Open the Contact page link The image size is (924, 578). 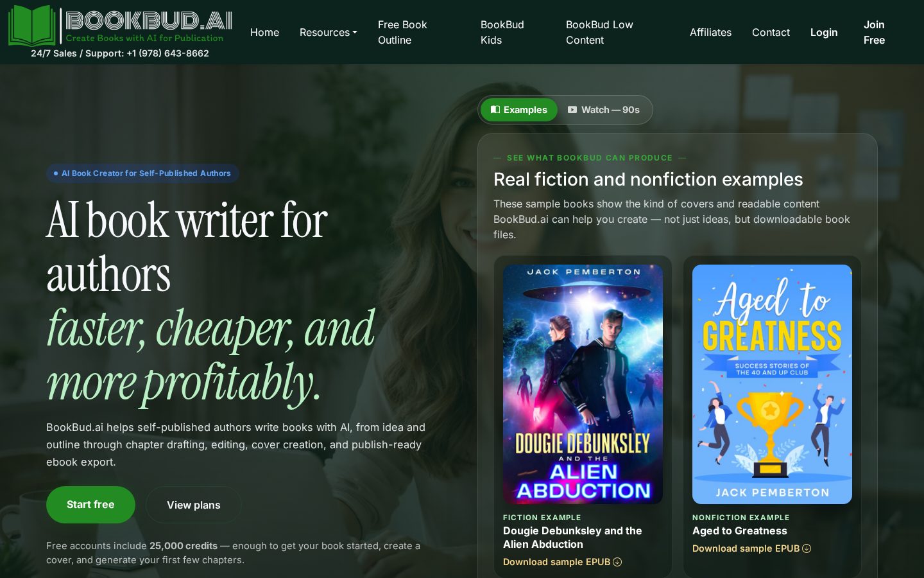point(771,32)
